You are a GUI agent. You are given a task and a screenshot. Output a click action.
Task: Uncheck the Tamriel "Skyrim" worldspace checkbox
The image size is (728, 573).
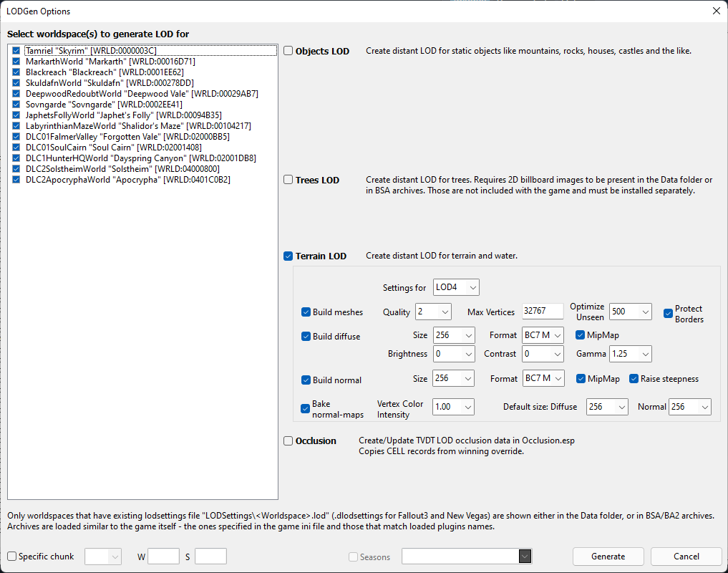(x=16, y=51)
